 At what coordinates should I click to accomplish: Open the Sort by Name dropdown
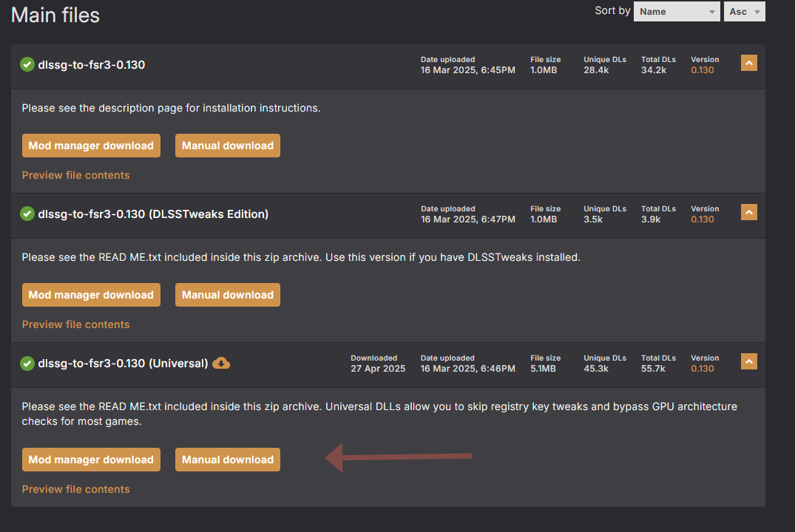coord(677,12)
